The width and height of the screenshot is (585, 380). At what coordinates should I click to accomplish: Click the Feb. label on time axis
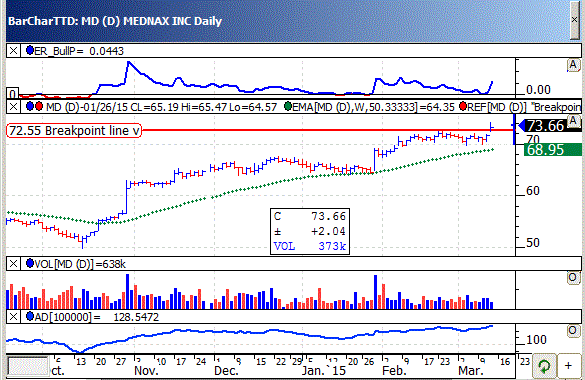point(394,371)
